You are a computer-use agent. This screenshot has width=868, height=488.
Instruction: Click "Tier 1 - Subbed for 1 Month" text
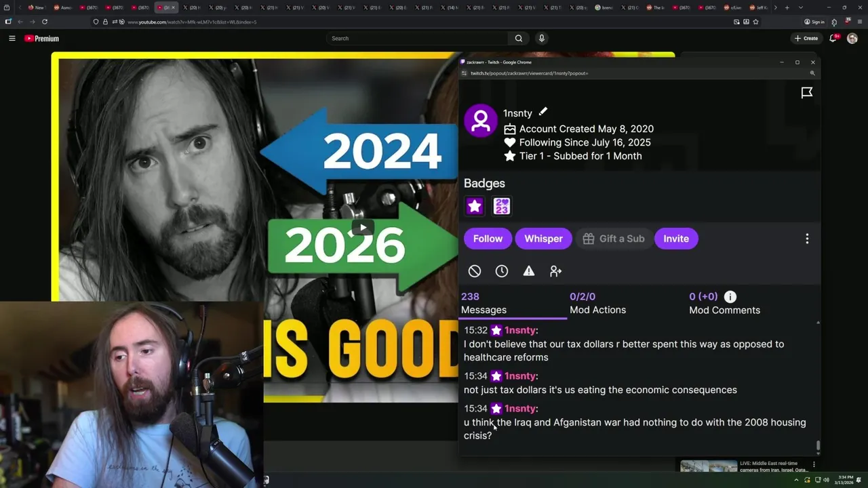point(580,156)
